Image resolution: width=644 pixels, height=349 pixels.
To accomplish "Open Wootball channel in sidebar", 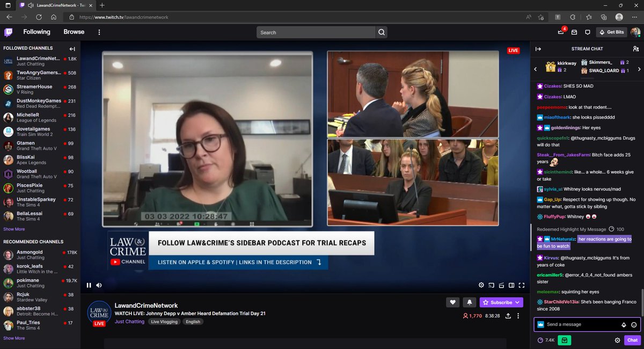I will 40,174.
